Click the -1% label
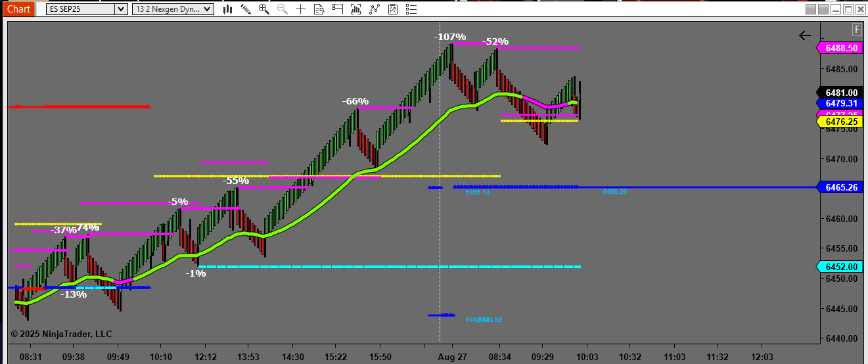Screen dimensions: 868x364 (x=195, y=273)
